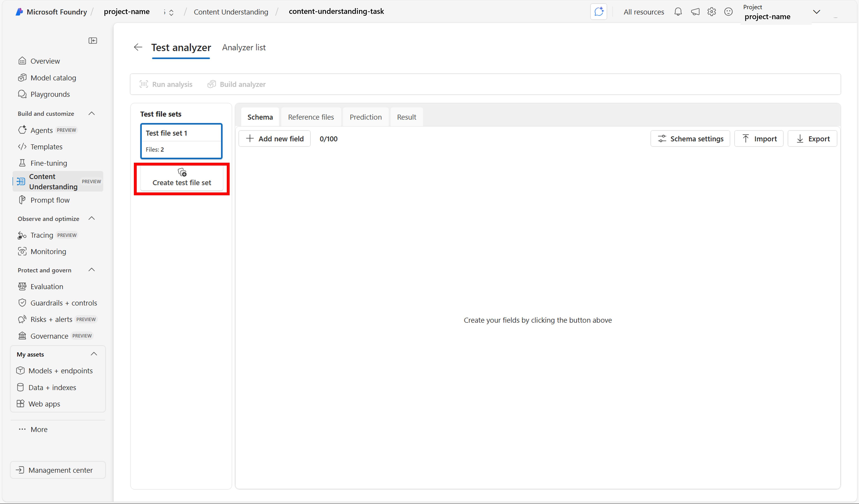This screenshot has width=859, height=504.
Task: Collapse the Build and customize section
Action: (x=92, y=113)
